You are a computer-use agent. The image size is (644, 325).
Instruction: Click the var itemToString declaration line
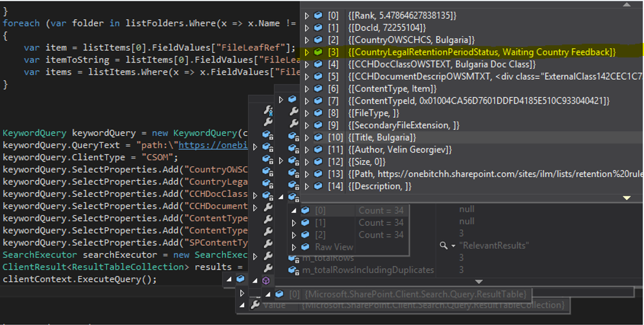click(x=162, y=60)
